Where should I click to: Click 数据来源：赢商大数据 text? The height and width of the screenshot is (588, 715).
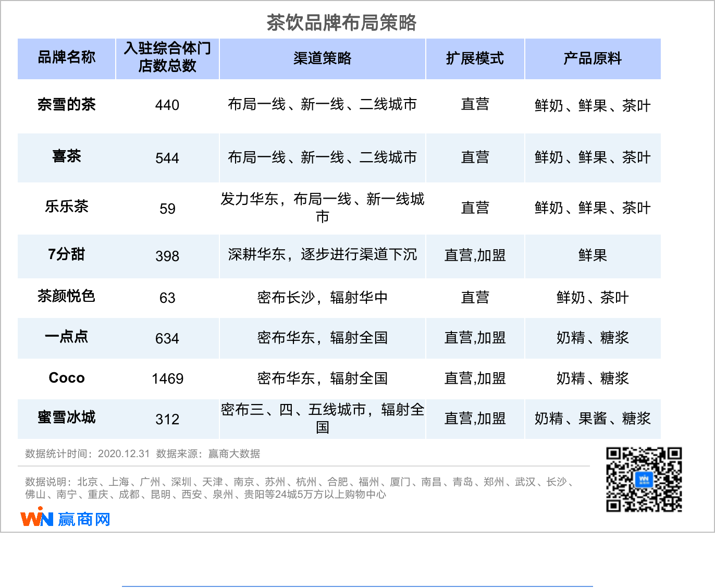208,454
